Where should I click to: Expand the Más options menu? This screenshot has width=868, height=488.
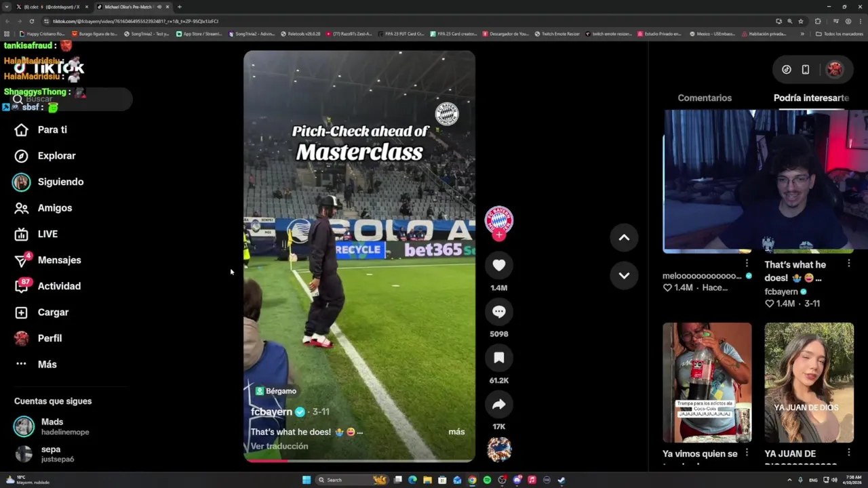pos(36,365)
